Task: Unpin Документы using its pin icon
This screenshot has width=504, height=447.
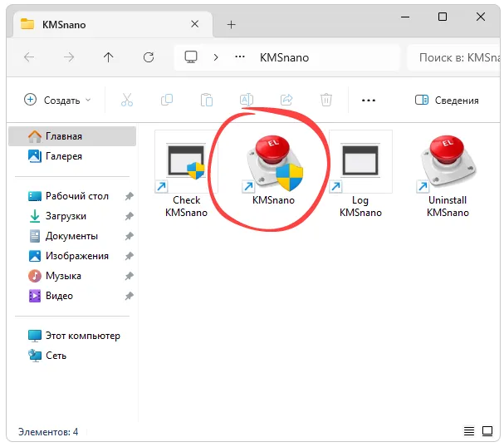Action: (130, 236)
